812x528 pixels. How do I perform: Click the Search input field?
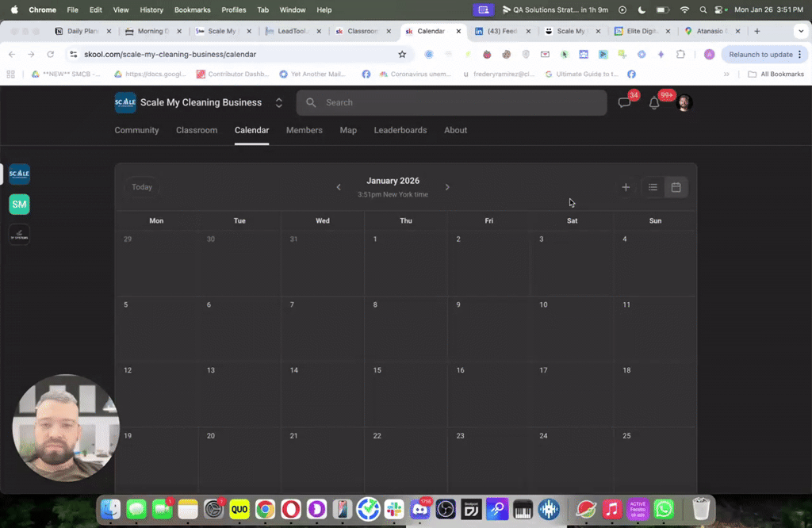click(x=451, y=102)
